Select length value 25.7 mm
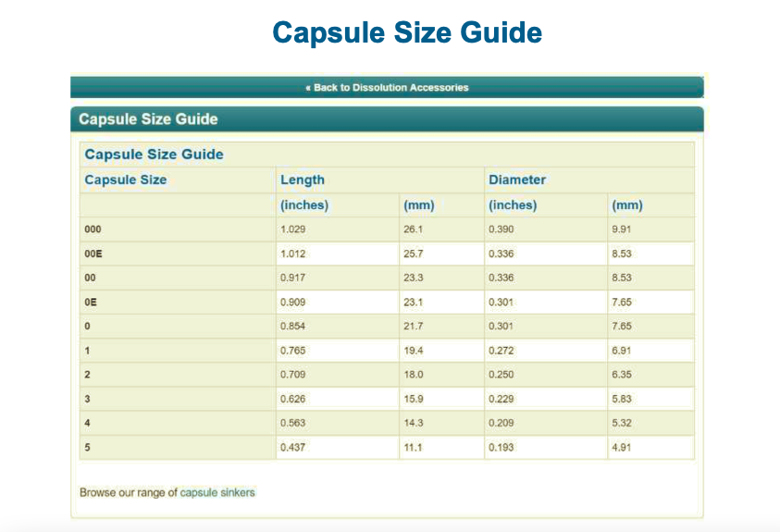 click(x=413, y=254)
